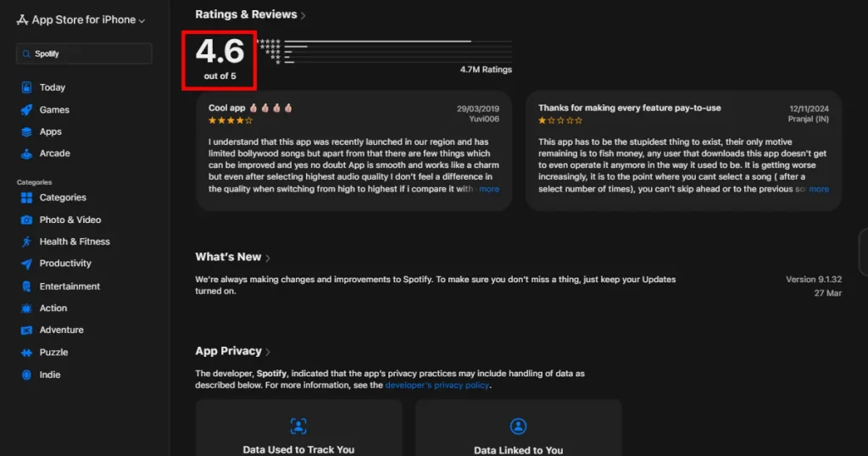Focus the Spotify search field
Image resolution: width=868 pixels, height=456 pixels.
point(84,53)
